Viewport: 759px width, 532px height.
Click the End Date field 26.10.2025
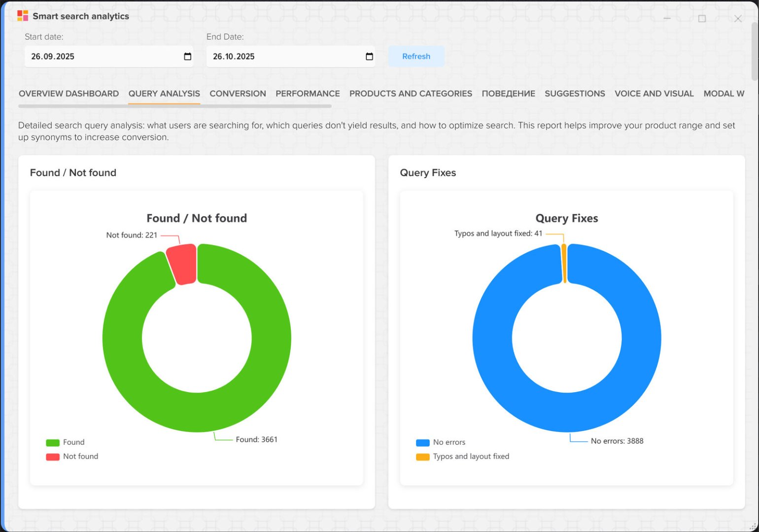tap(290, 57)
